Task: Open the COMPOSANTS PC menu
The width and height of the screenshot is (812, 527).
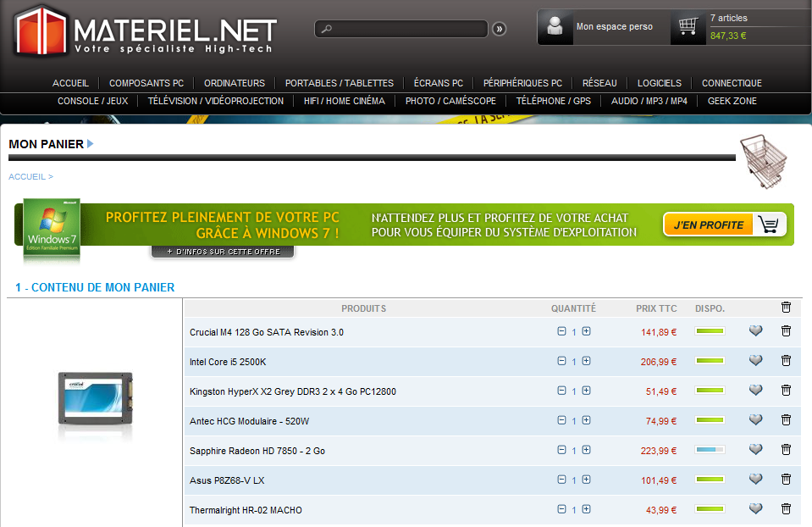Action: click(x=146, y=83)
